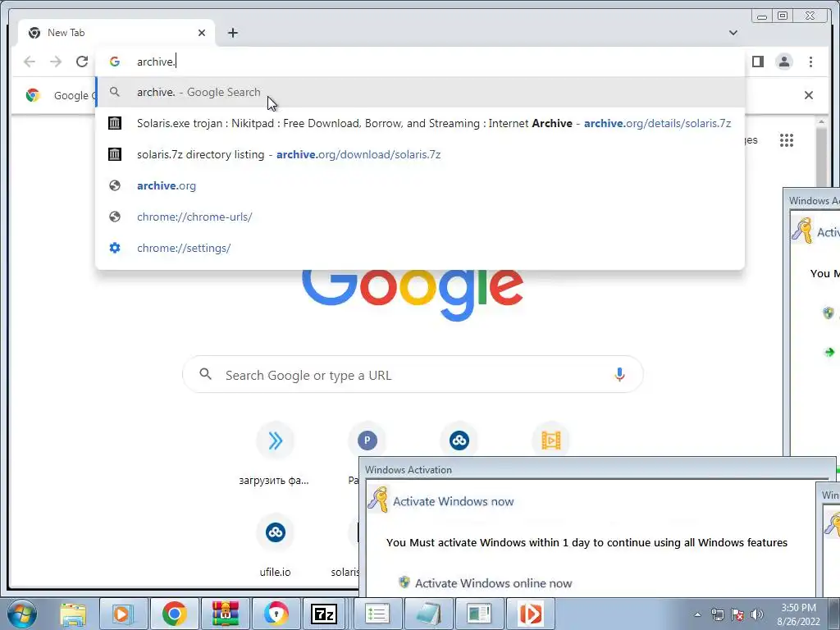The width and height of the screenshot is (840, 630).
Task: Close the New Tab tab
Action: tap(202, 33)
